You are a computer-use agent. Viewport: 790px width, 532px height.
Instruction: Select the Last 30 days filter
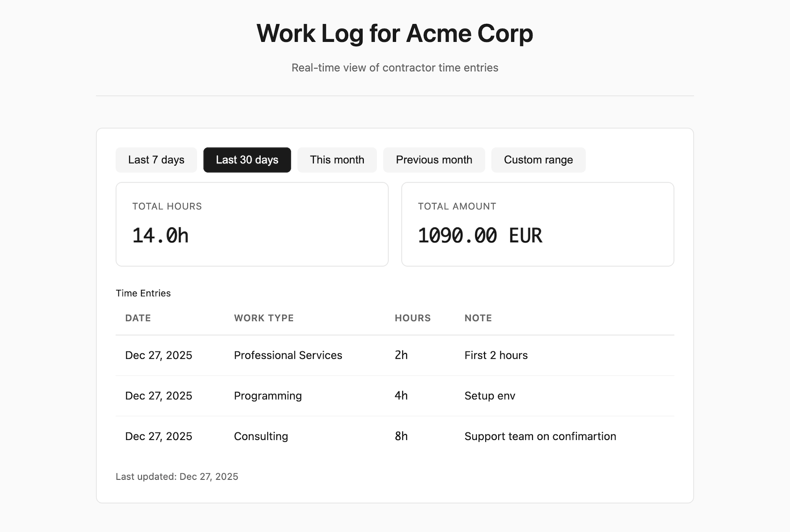(247, 160)
